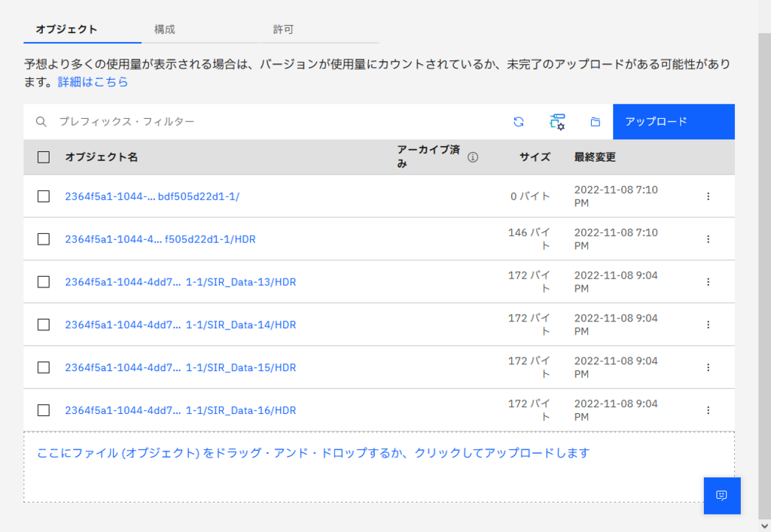Click the 0 バイト size cell
Image resolution: width=771 pixels, height=532 pixels.
[x=530, y=196]
